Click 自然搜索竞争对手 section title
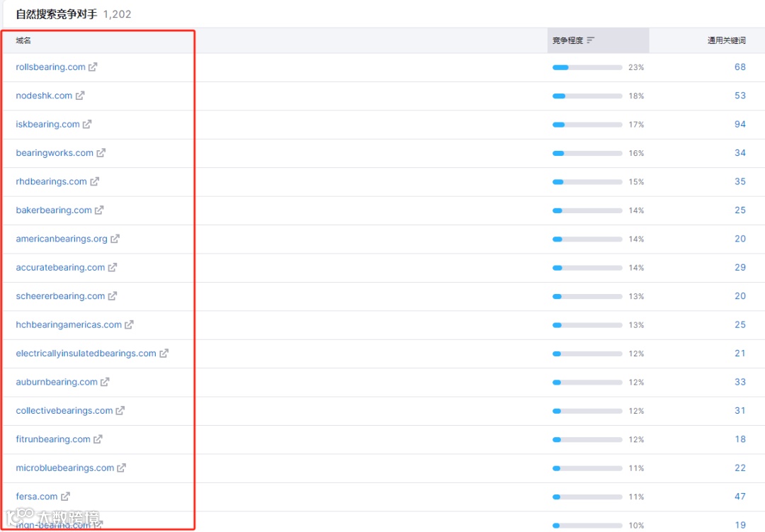Image resolution: width=765 pixels, height=532 pixels. (x=56, y=14)
